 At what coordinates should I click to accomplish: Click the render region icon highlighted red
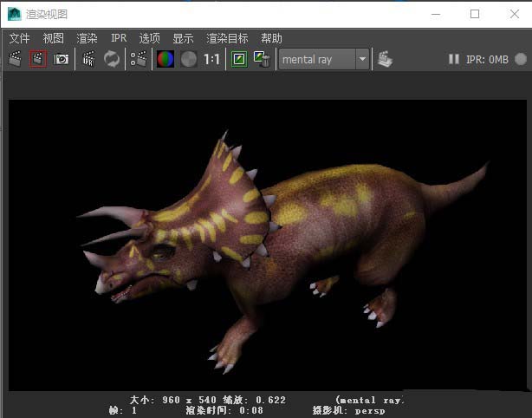pos(38,59)
